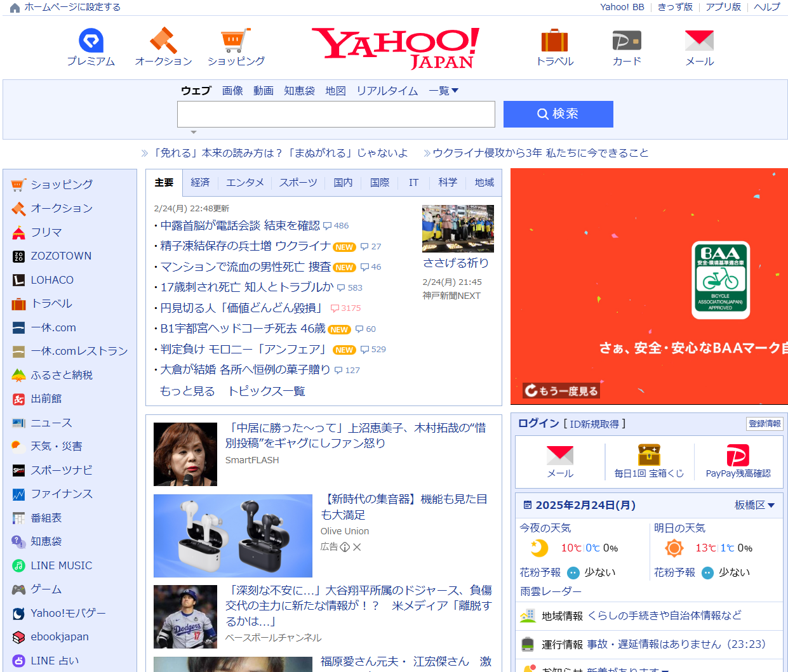
Task: Open the Dodgers player article thumbnail
Action: point(185,616)
